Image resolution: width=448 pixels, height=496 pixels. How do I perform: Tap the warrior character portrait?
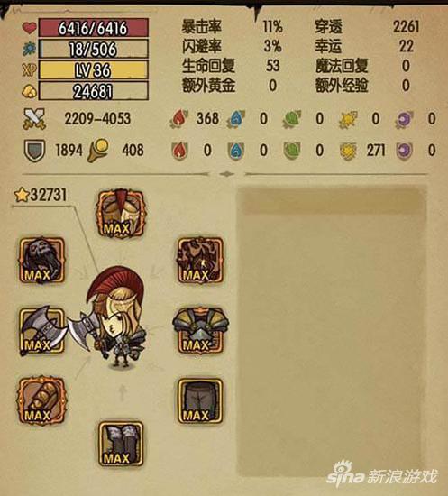(x=111, y=318)
